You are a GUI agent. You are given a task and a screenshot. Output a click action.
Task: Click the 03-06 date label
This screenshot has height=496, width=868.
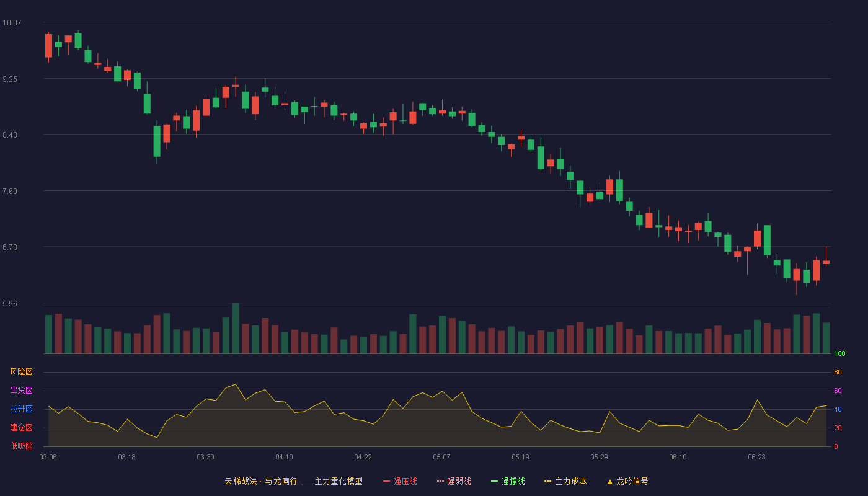tap(48, 457)
